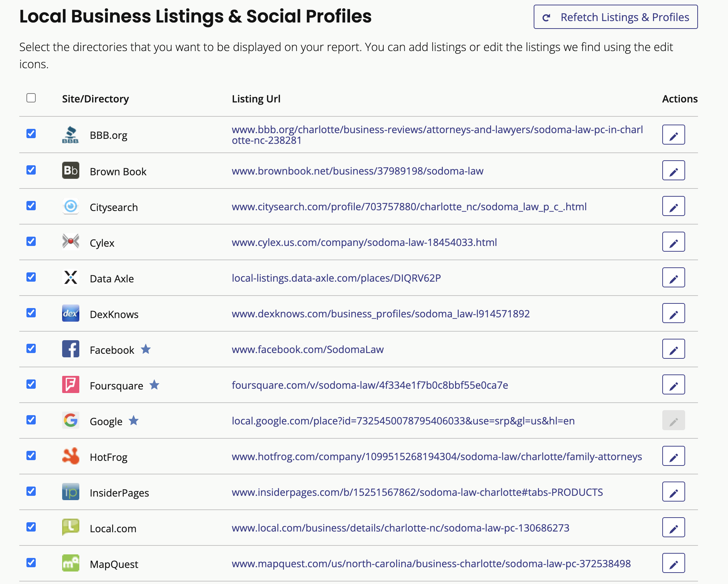Click the DexKnows logo icon
Viewport: 728px width, 584px height.
[70, 313]
